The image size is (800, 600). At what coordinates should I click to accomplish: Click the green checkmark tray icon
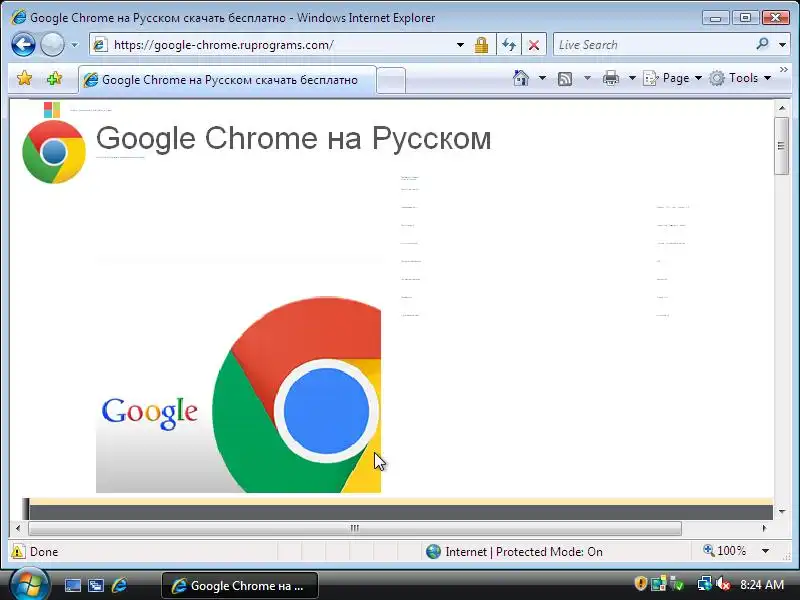tap(677, 583)
